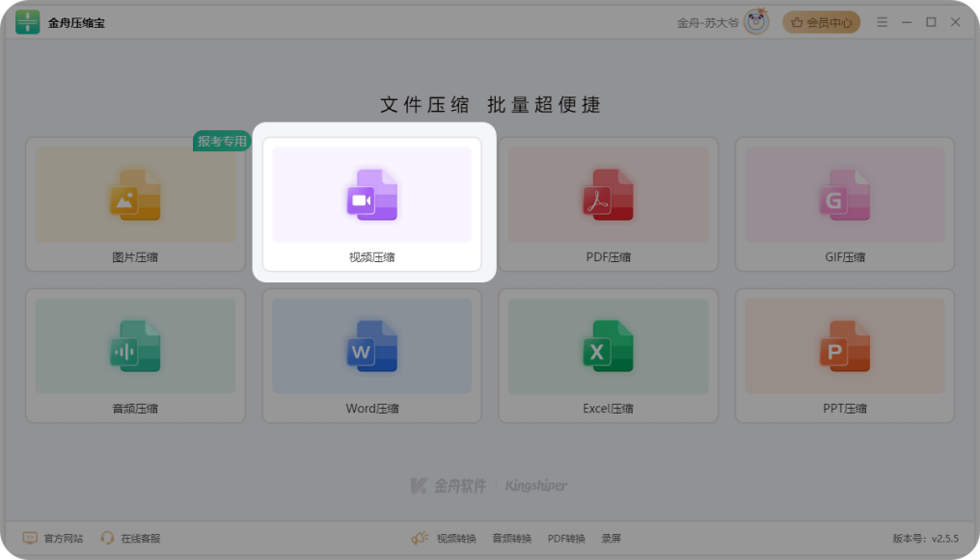Click the 报考专用 badge

pos(222,141)
